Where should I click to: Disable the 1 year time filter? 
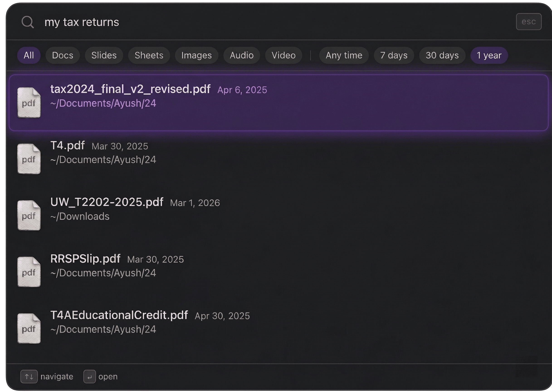(x=489, y=55)
